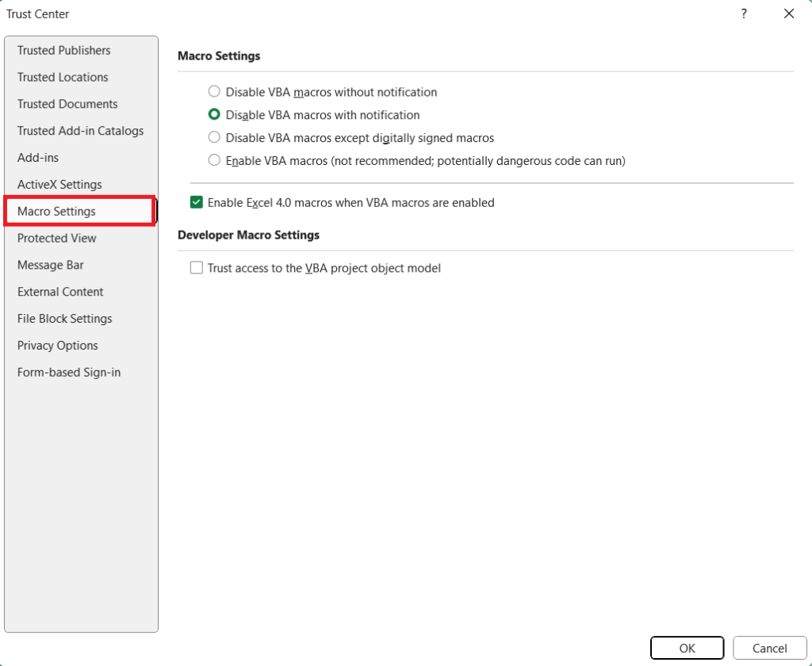The height and width of the screenshot is (666, 812).
Task: Select Disable VBA macros except digitally signed
Action: tap(213, 137)
